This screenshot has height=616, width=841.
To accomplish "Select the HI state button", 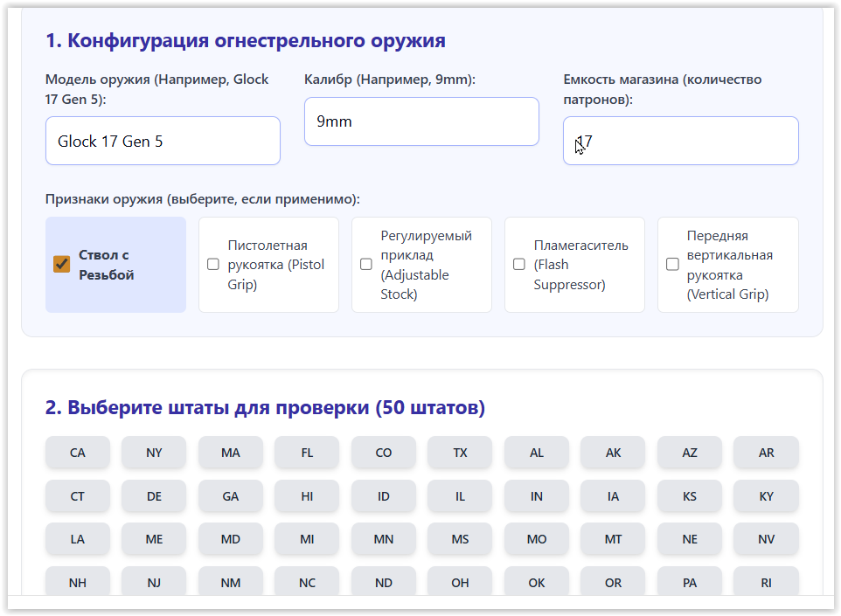I will pyautogui.click(x=307, y=496).
